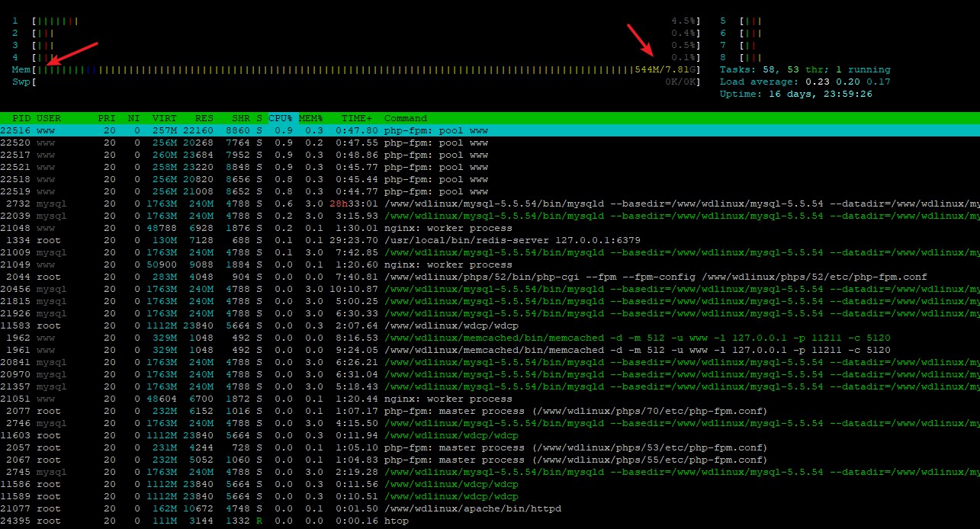The width and height of the screenshot is (980, 529).
Task: Sort by the TIME+ column header
Action: click(x=357, y=118)
